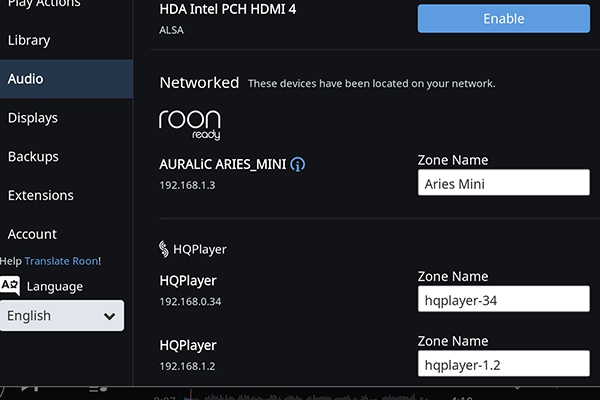Open the Account settings section

(x=32, y=234)
